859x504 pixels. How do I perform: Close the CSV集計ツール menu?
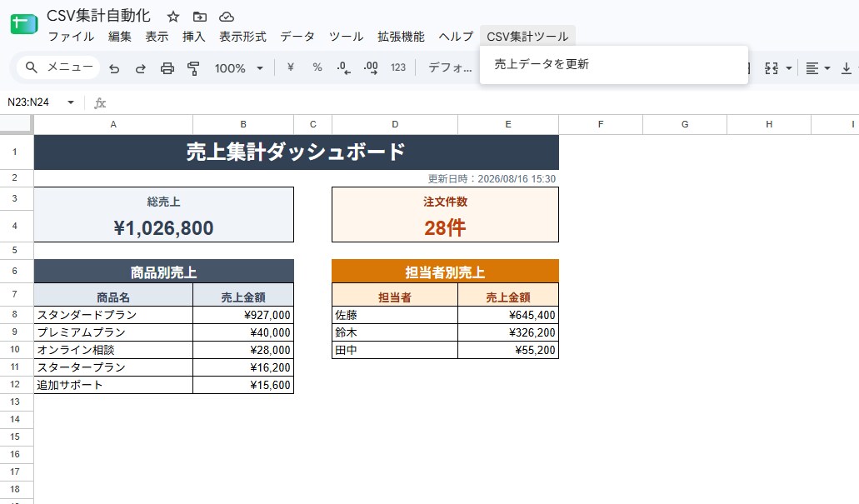click(x=527, y=37)
